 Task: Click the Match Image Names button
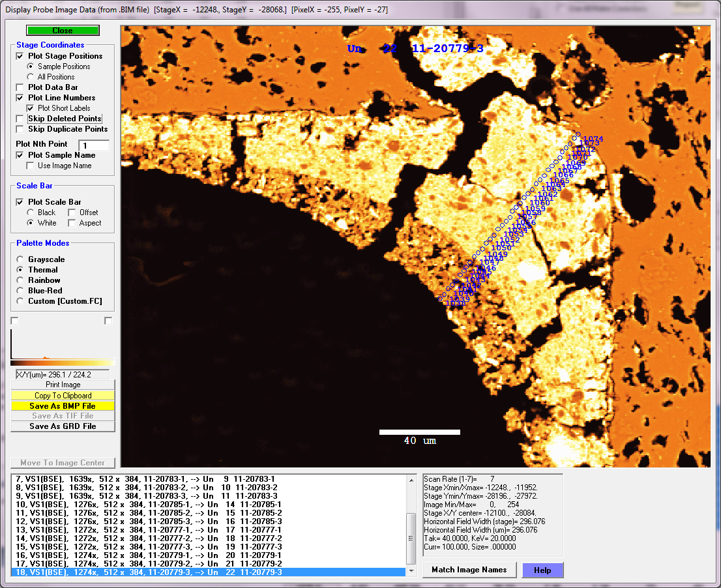[469, 570]
